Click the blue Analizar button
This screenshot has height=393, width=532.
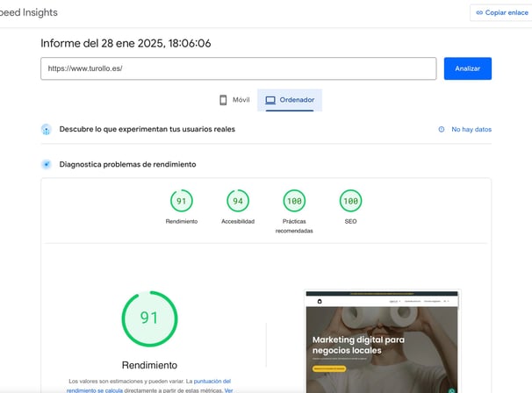pyautogui.click(x=468, y=68)
